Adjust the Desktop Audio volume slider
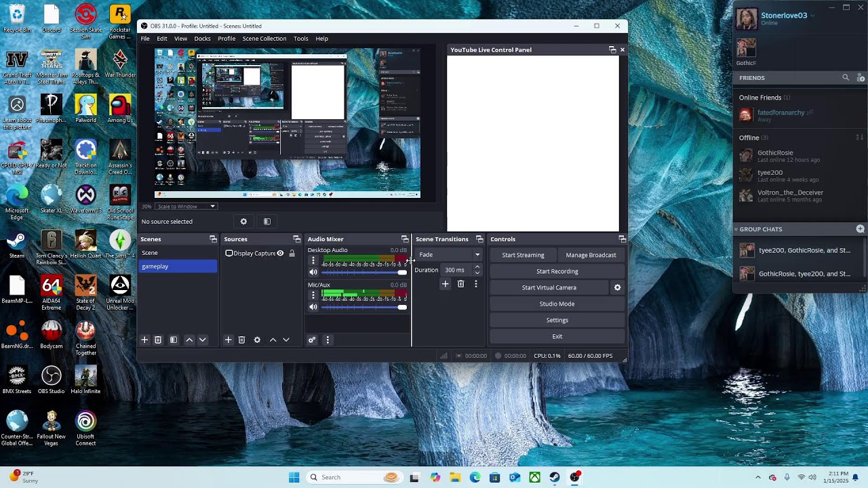The height and width of the screenshot is (488, 868). coord(364,272)
